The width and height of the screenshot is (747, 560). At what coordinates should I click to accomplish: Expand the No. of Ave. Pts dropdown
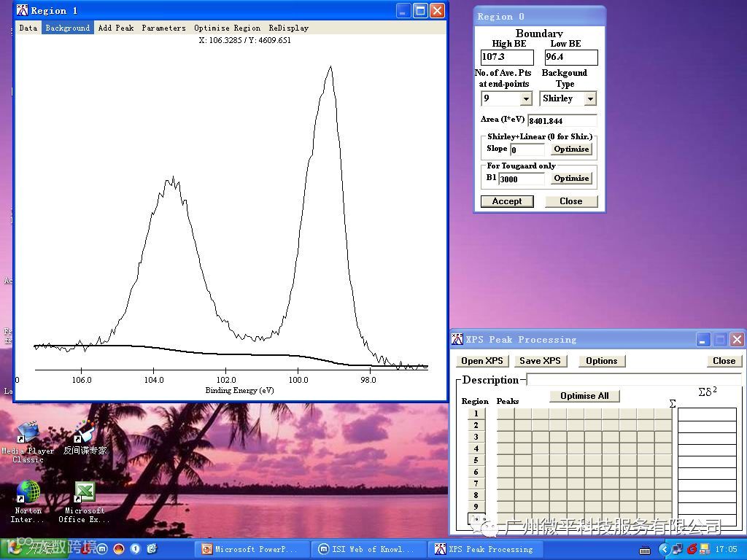[526, 98]
